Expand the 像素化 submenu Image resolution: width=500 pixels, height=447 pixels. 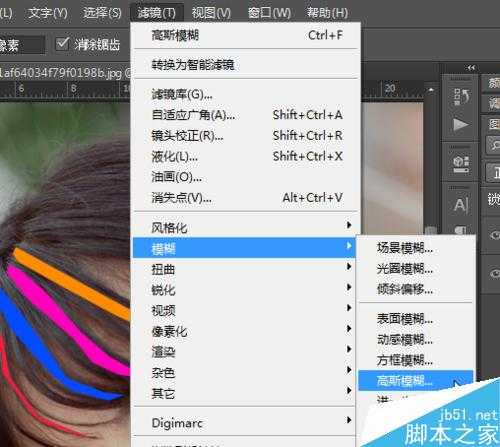click(244, 331)
